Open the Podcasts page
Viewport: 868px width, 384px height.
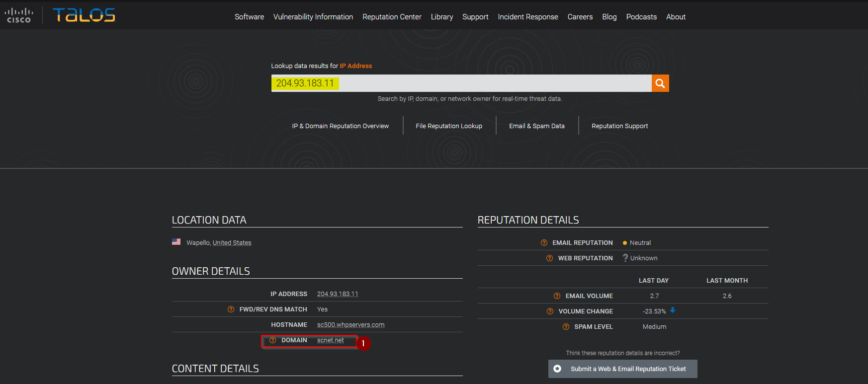click(641, 17)
